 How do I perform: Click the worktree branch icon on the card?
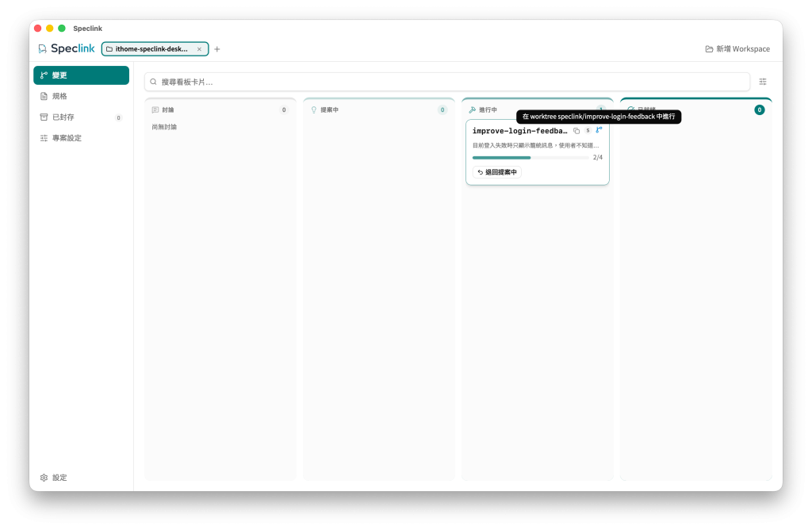tap(599, 130)
